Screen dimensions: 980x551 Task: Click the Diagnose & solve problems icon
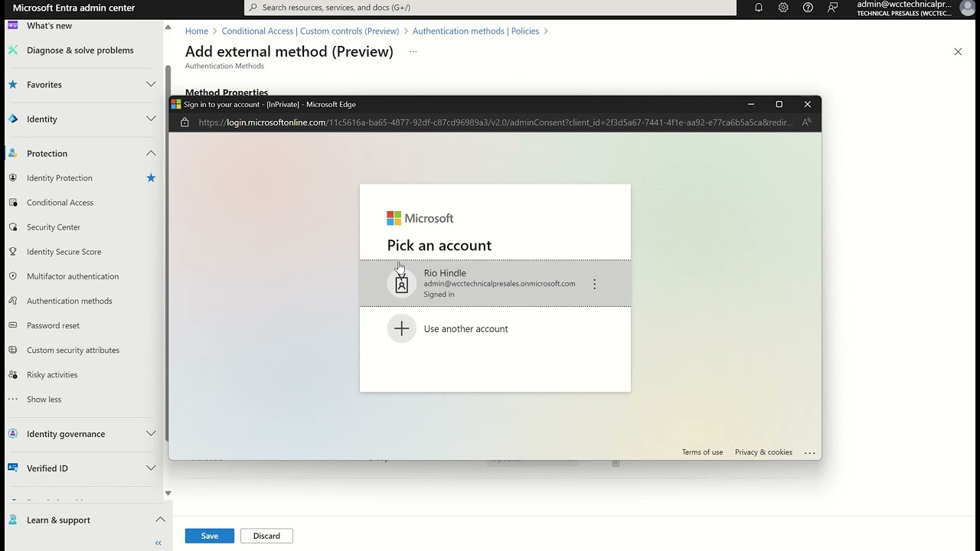pyautogui.click(x=12, y=50)
